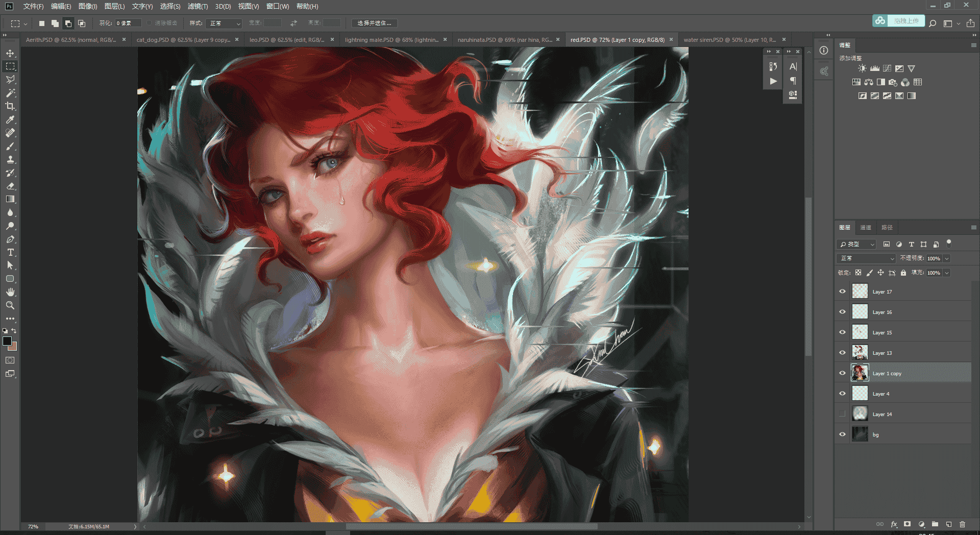
Task: Expand the layer opacity slider dropdown
Action: pyautogui.click(x=947, y=258)
